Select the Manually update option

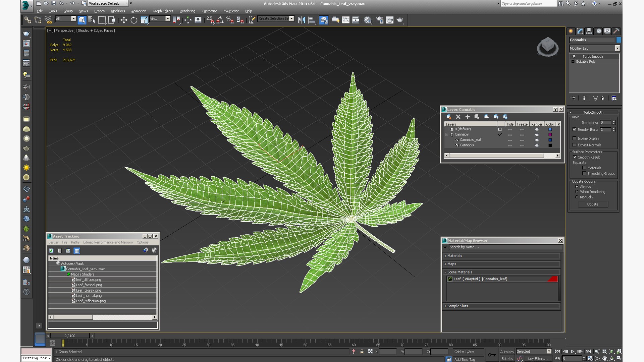tap(577, 197)
